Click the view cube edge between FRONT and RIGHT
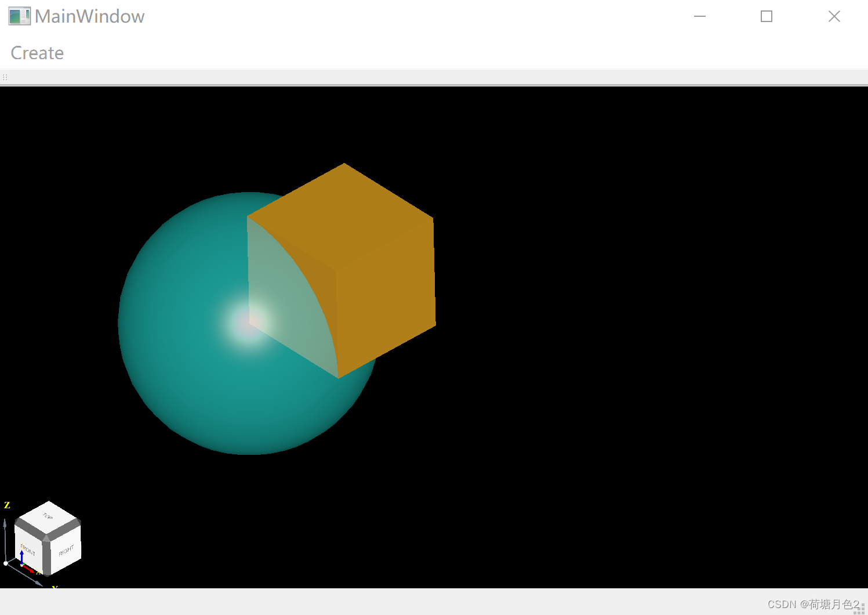 point(47,558)
